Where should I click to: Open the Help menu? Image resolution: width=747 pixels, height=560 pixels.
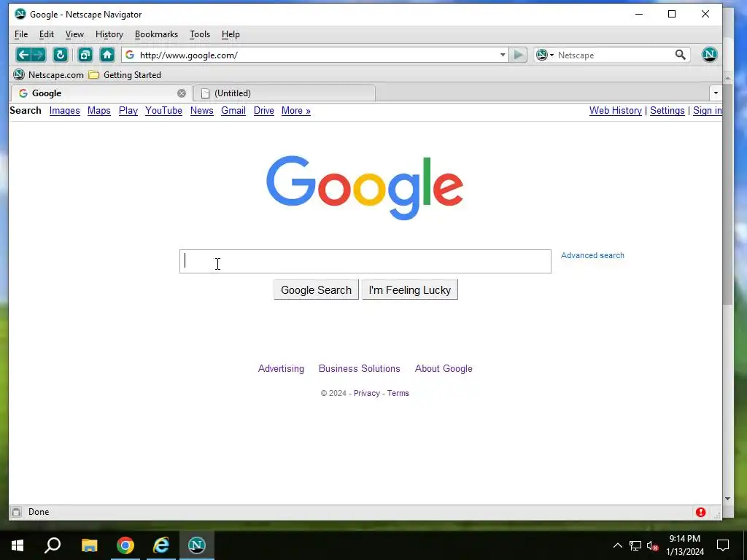click(231, 34)
